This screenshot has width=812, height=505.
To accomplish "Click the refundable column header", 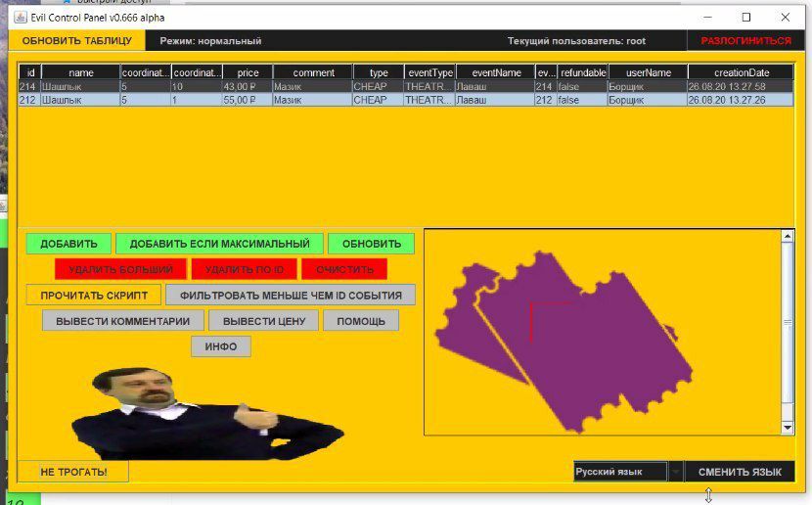I will tap(583, 72).
